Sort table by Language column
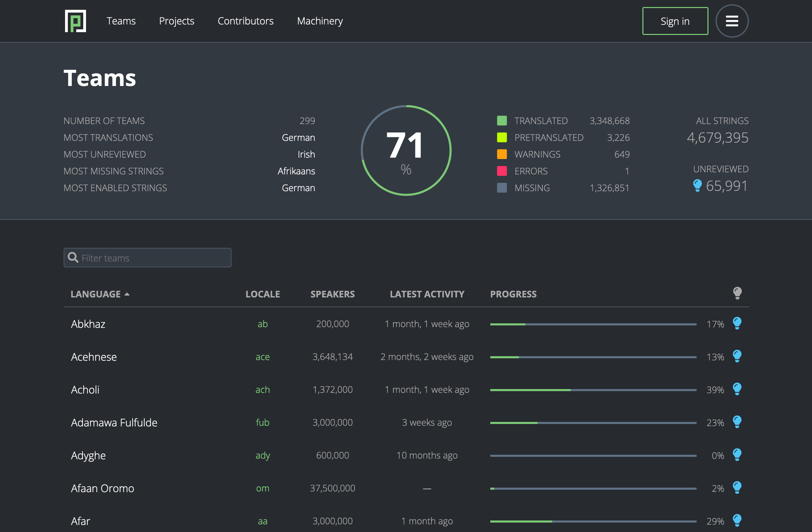 (x=95, y=294)
